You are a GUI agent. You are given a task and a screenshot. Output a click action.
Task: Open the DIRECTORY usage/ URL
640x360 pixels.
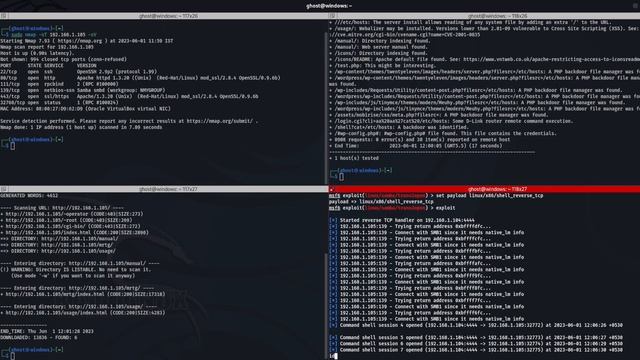(78, 251)
